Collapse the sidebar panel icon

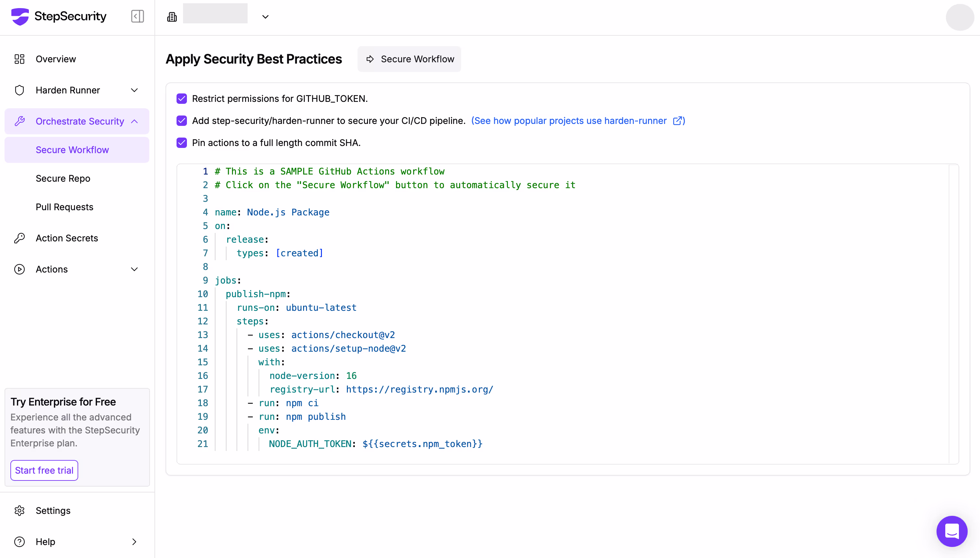(x=137, y=17)
